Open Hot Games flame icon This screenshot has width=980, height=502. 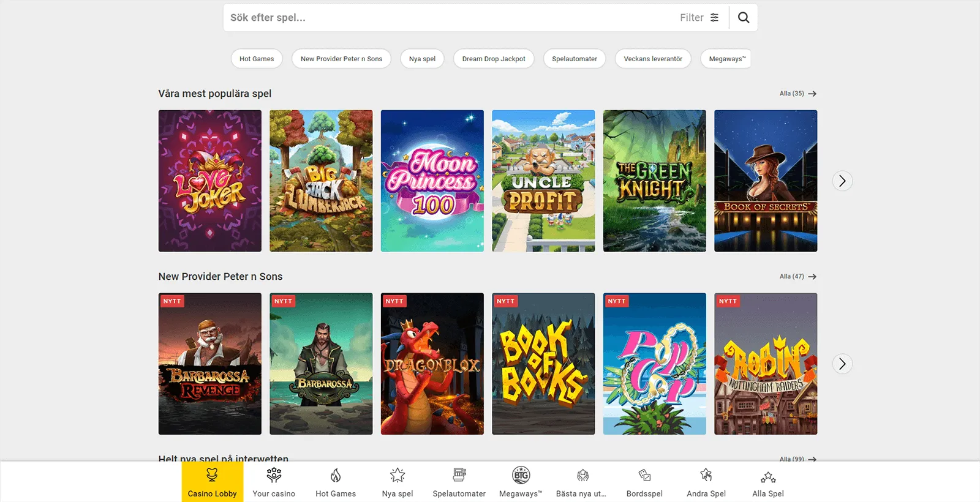pos(336,475)
